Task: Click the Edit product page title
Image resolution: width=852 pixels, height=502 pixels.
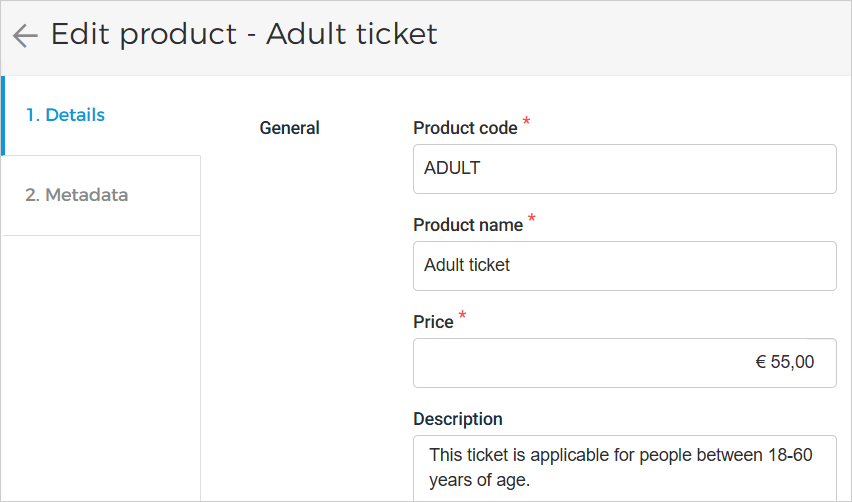Action: click(244, 34)
